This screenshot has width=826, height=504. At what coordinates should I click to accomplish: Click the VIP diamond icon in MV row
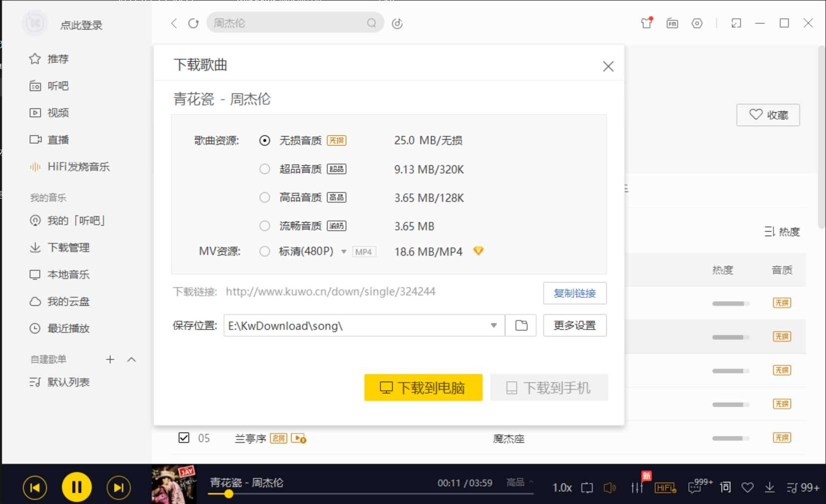coord(478,251)
